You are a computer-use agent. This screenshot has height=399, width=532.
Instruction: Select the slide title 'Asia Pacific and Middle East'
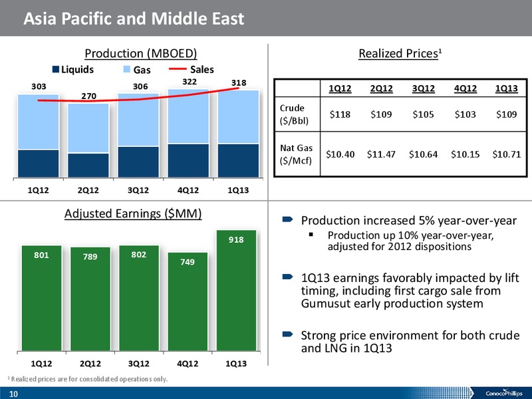[134, 19]
